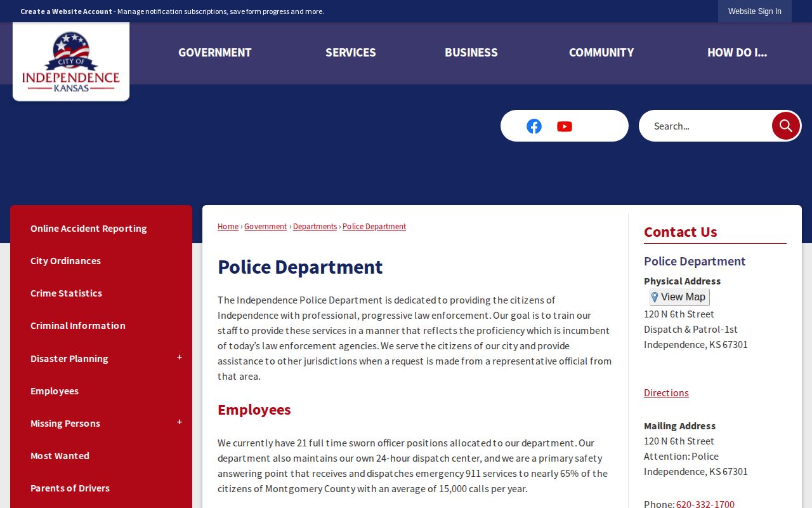Click the Police Department page heading

pos(300,267)
